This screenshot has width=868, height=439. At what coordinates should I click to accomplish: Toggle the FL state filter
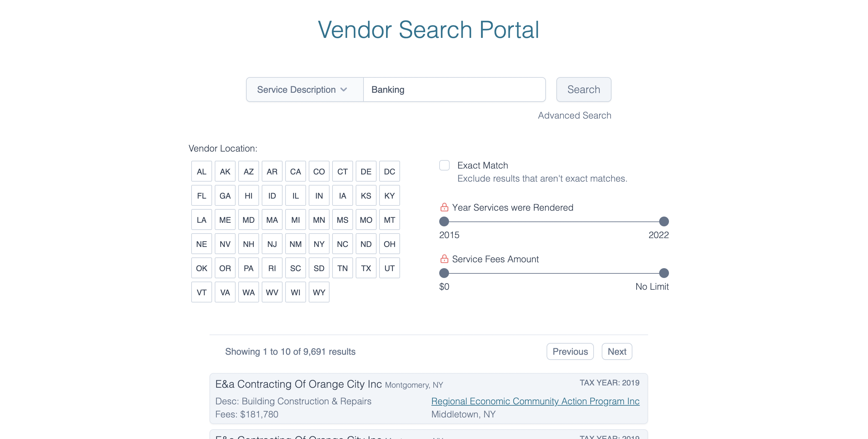[x=202, y=196]
